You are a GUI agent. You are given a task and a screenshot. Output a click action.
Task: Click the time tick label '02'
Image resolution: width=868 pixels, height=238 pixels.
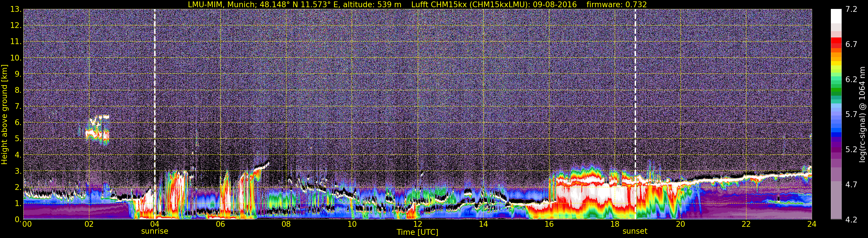[x=89, y=224]
